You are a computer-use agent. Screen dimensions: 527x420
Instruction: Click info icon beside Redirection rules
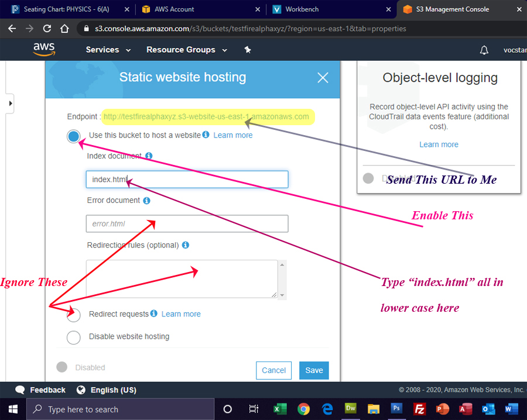(x=185, y=245)
